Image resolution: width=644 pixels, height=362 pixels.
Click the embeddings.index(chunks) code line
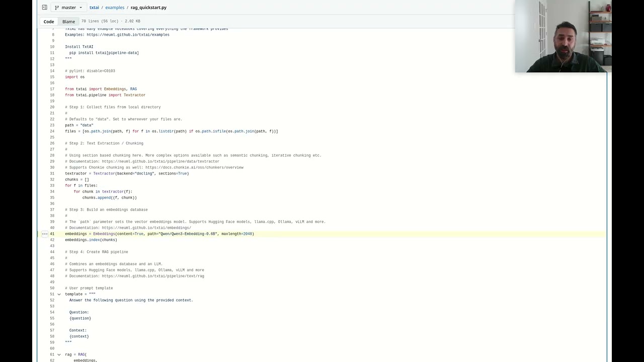tap(91, 240)
